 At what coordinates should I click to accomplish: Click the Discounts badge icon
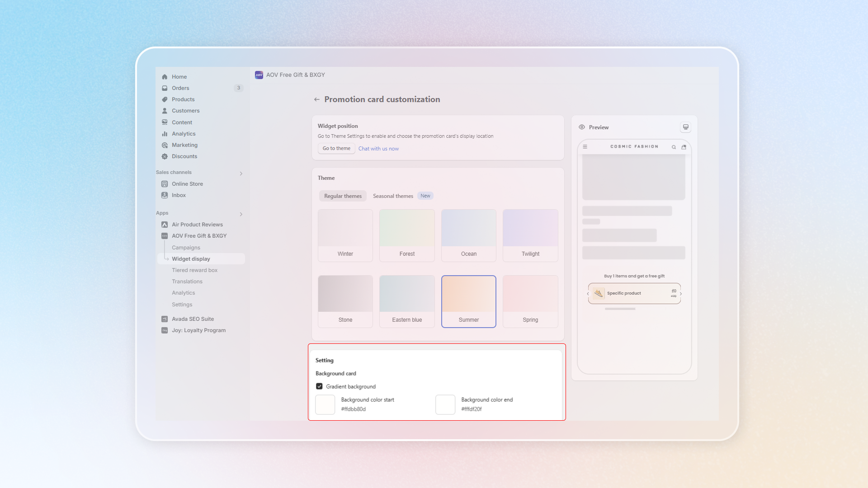pos(165,156)
